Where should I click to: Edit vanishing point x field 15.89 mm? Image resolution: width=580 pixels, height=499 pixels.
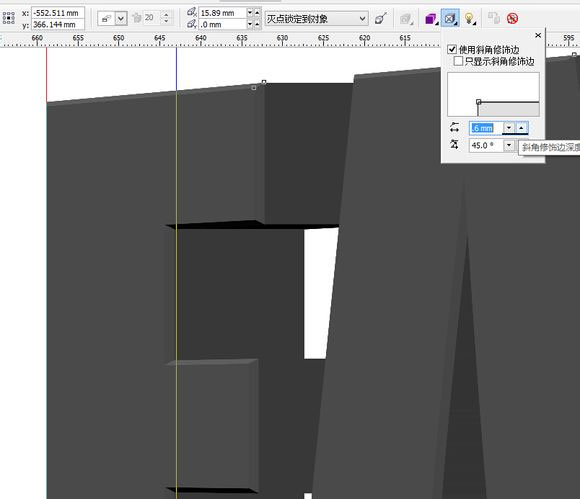(222, 13)
